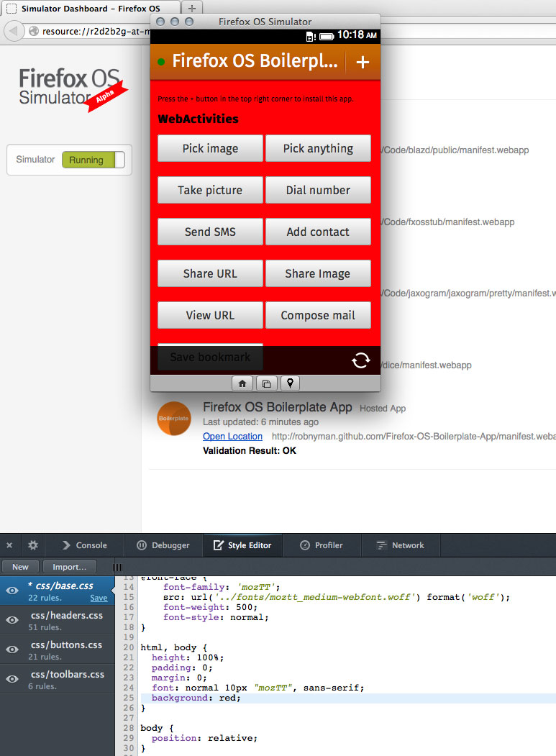Image resolution: width=556 pixels, height=756 pixels.
Task: Click the fxosstub manifest.webapp path
Action: 448,222
